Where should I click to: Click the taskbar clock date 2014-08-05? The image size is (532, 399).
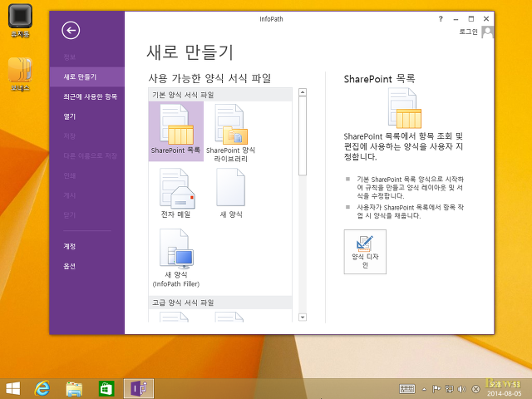click(x=505, y=393)
